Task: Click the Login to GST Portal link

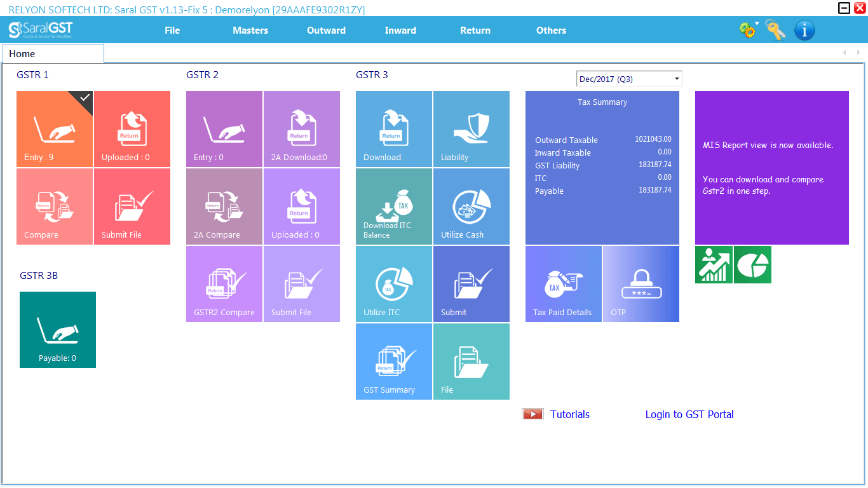Action: tap(689, 414)
